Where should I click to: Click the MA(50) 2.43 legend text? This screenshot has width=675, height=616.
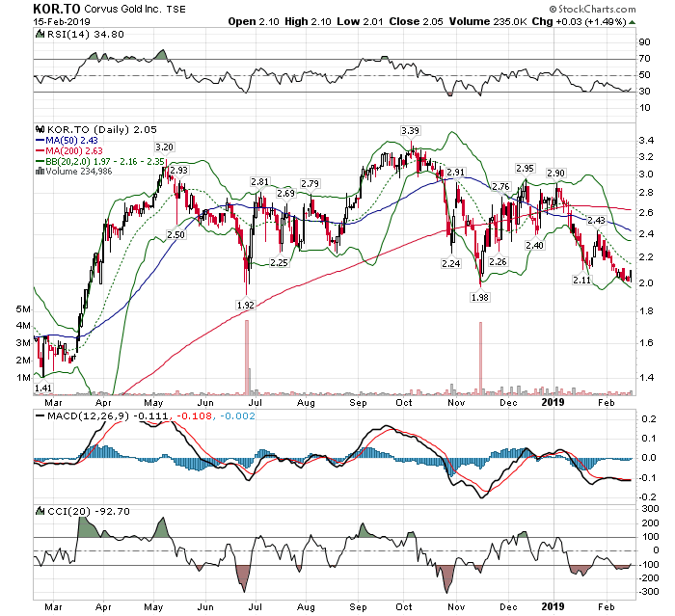pyautogui.click(x=72, y=141)
